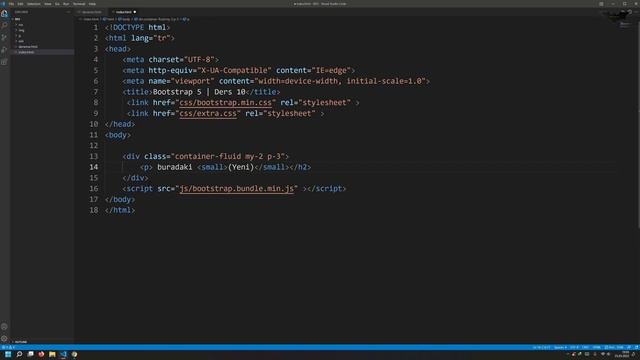Click line number 14 in gutter
This screenshot has width=640, height=360.
click(94, 167)
